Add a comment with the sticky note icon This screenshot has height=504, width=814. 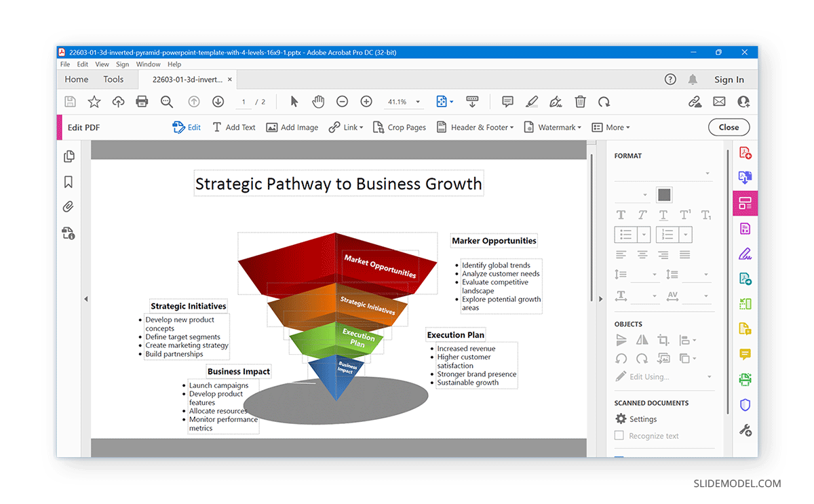pos(507,102)
